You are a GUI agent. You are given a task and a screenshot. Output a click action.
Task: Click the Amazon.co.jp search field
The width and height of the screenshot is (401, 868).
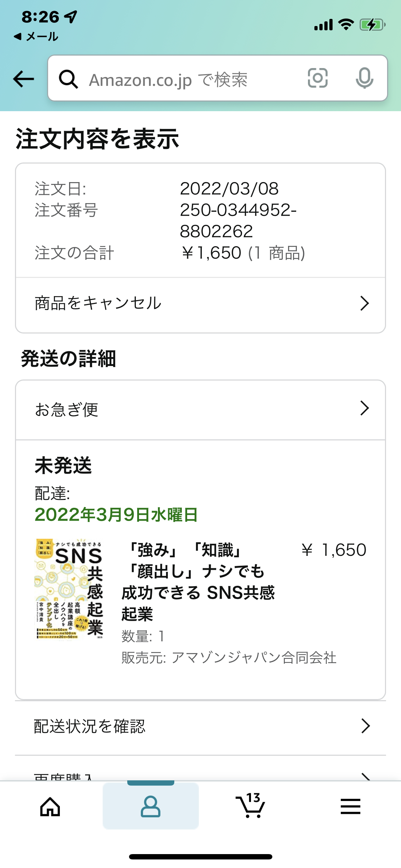pyautogui.click(x=217, y=78)
